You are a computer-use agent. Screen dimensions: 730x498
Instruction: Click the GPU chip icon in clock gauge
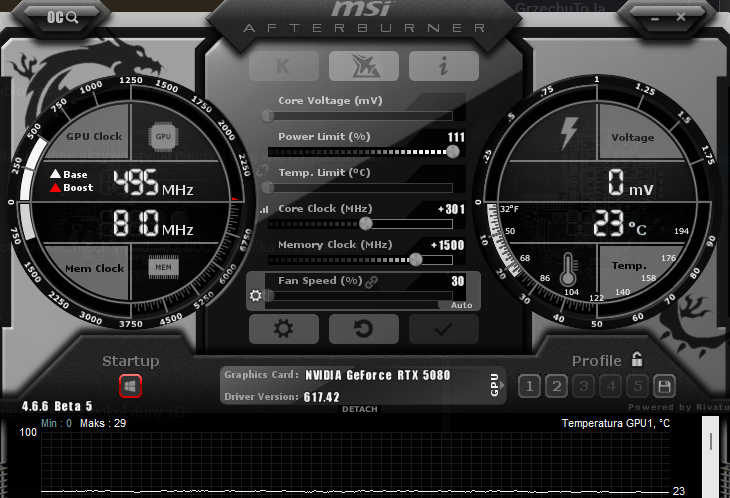click(163, 137)
